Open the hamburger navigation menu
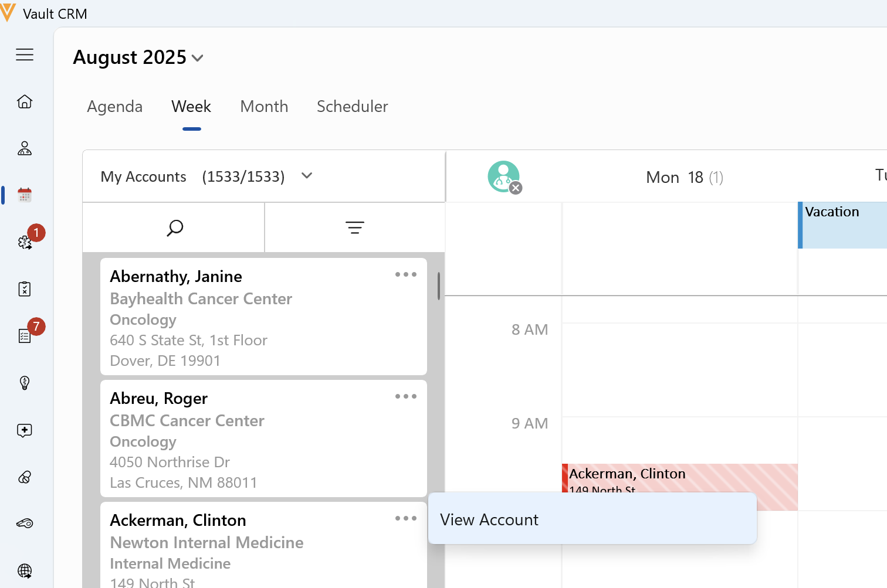This screenshot has height=588, width=887. (25, 55)
